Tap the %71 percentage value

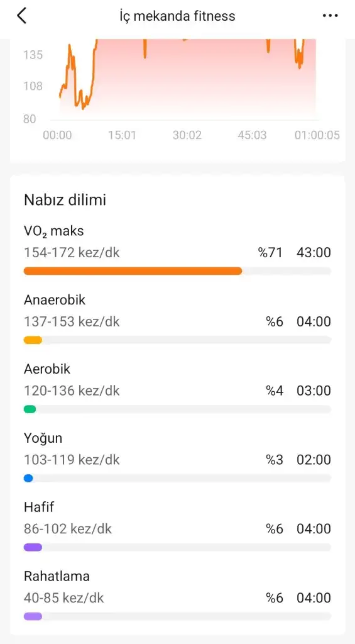(x=270, y=252)
